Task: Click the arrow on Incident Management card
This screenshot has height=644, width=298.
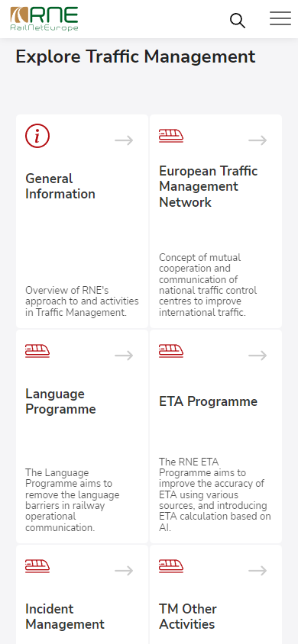Action: [124, 571]
